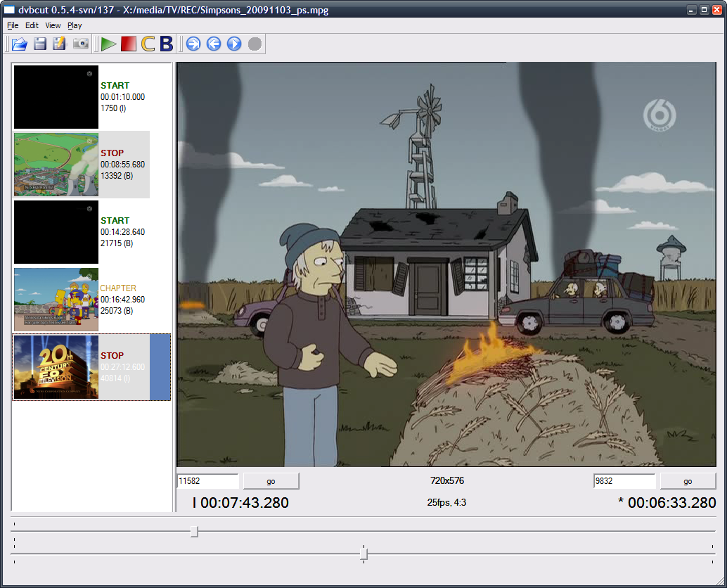727x588 pixels.
Task: Add a STOP marker with red square
Action: pyautogui.click(x=128, y=44)
